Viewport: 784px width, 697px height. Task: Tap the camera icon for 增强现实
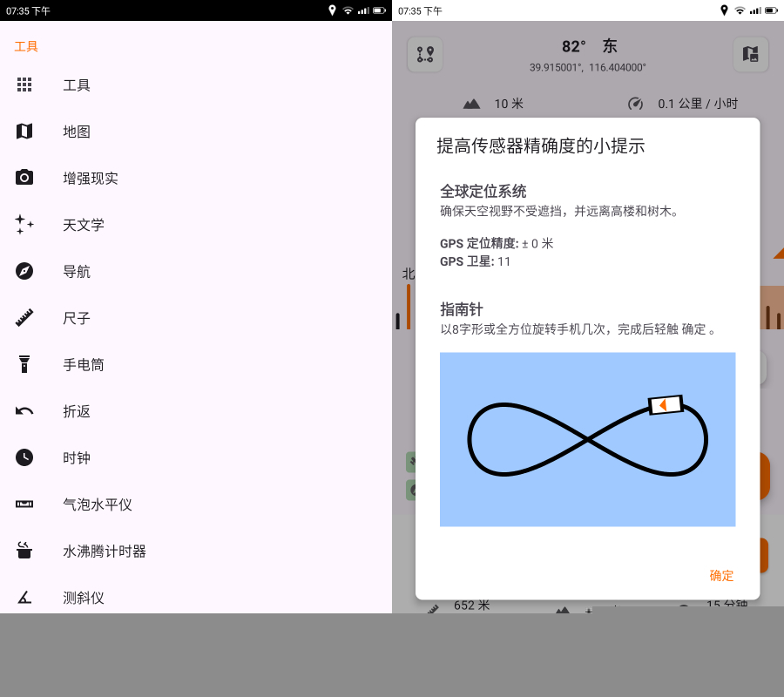24,178
